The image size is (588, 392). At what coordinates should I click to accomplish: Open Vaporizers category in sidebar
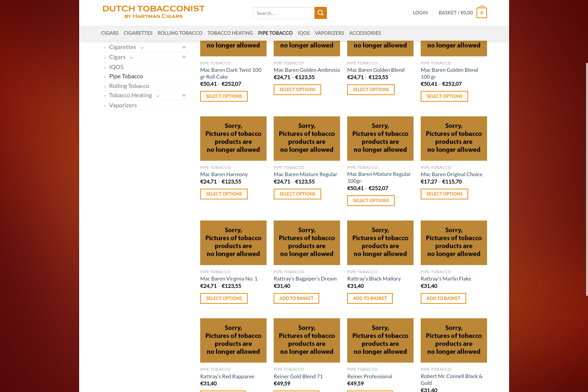point(123,105)
